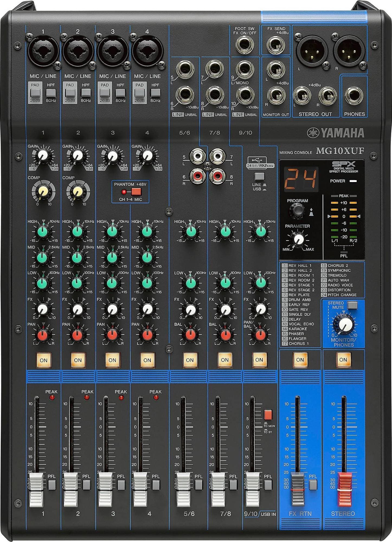Screen dimensions: 392x542
Task: Click the PARAMETER knob in SPX section
Action: tap(299, 239)
